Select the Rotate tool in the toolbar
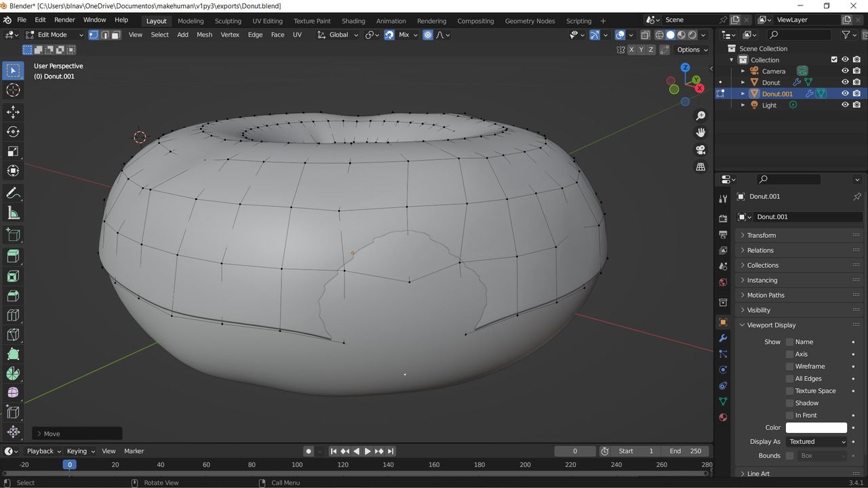The image size is (868, 488). coord(13,131)
